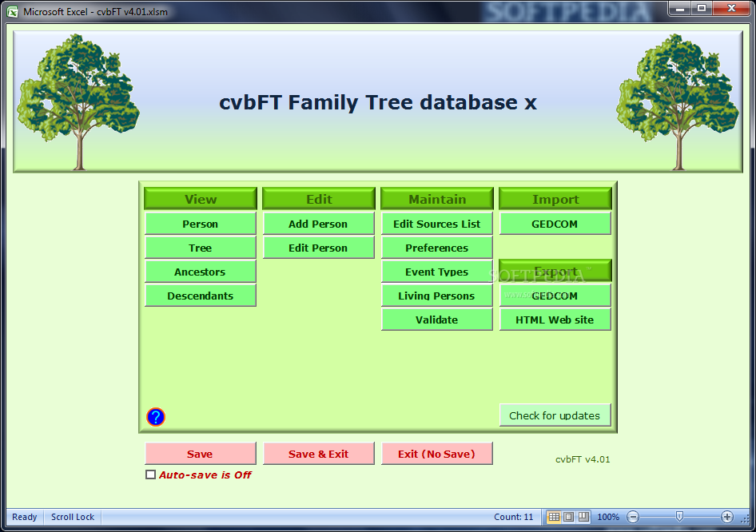Click Edit Person button
This screenshot has height=532, width=756.
click(x=319, y=248)
